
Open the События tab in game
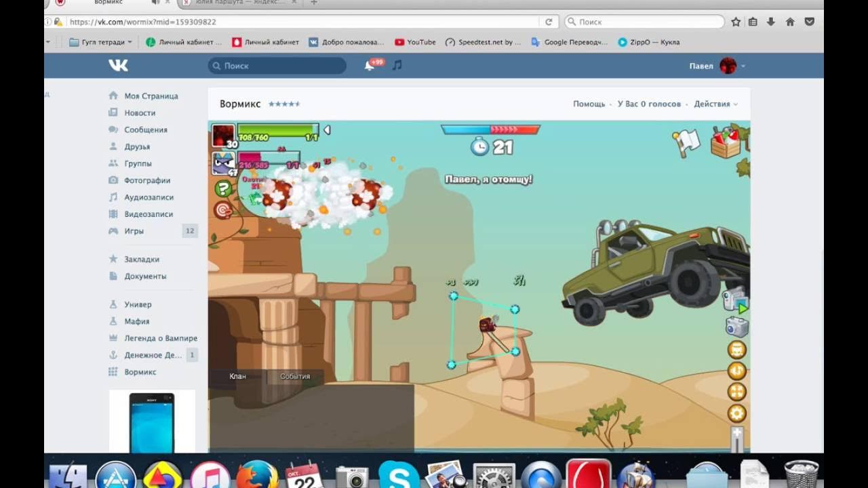tap(295, 376)
